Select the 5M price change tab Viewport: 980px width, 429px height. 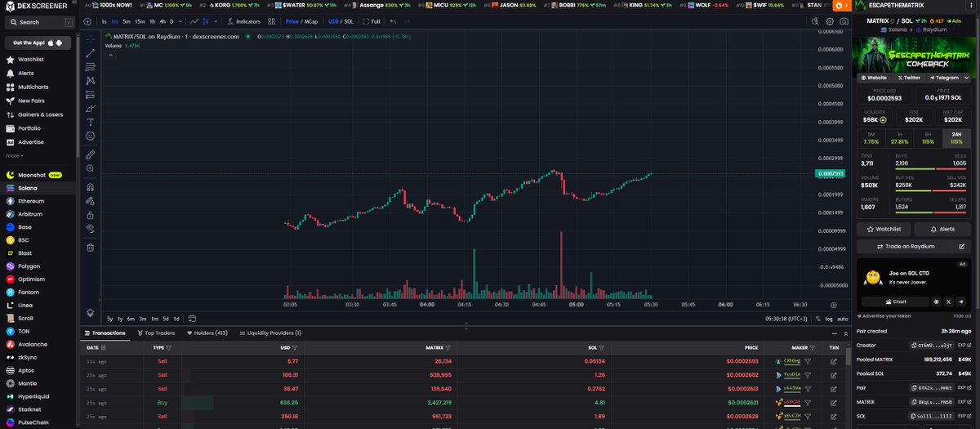[872, 138]
